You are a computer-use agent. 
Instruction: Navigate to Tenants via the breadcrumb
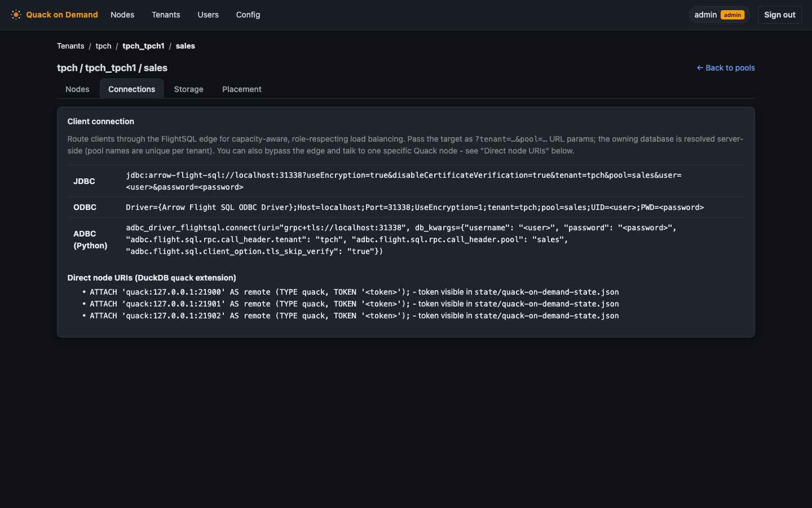(70, 46)
